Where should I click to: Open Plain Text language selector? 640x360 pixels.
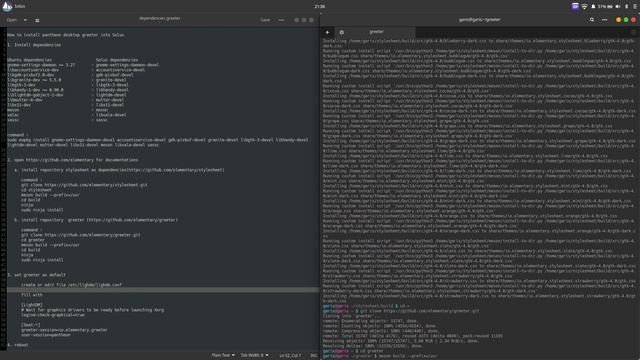coord(223,356)
